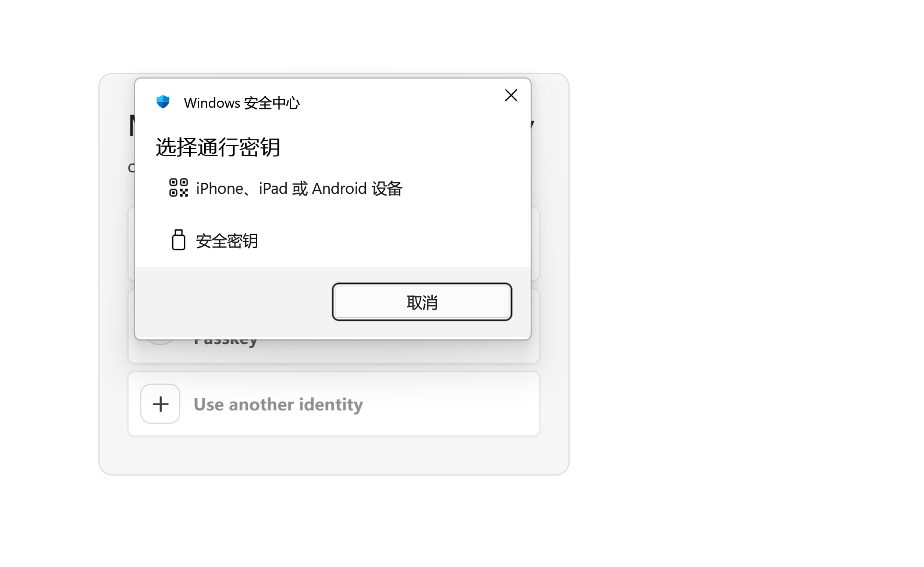Click the plus icon beside Use another identity

coord(161,404)
